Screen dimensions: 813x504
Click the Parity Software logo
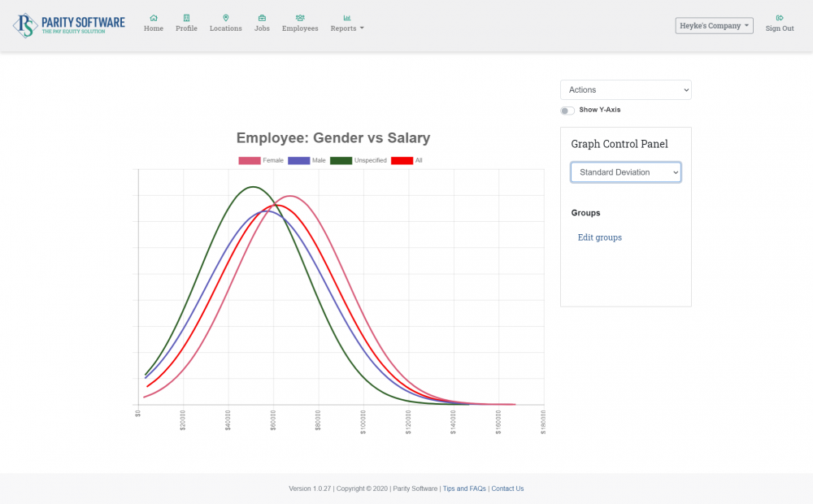coord(69,25)
